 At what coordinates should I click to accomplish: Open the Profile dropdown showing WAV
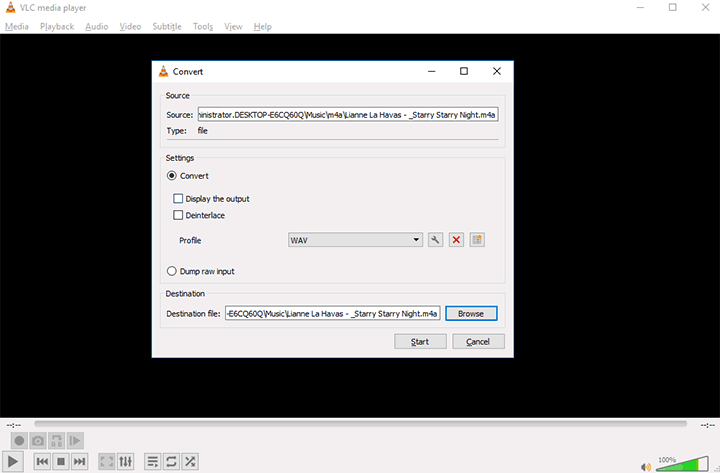click(x=355, y=240)
